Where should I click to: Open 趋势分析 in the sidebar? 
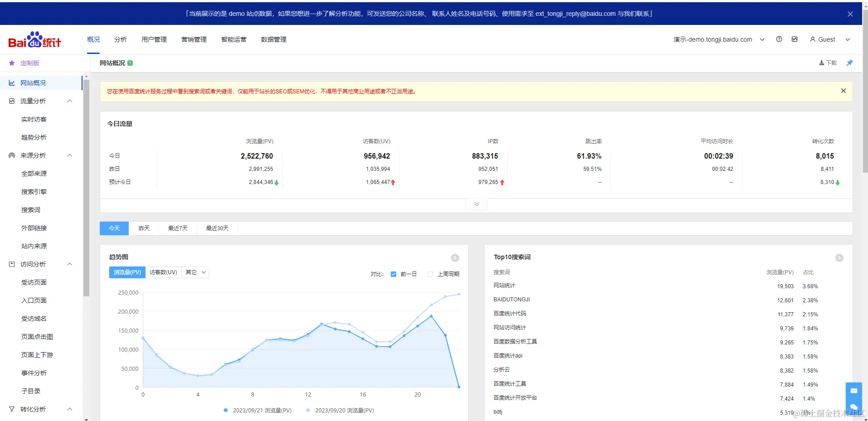tap(34, 137)
